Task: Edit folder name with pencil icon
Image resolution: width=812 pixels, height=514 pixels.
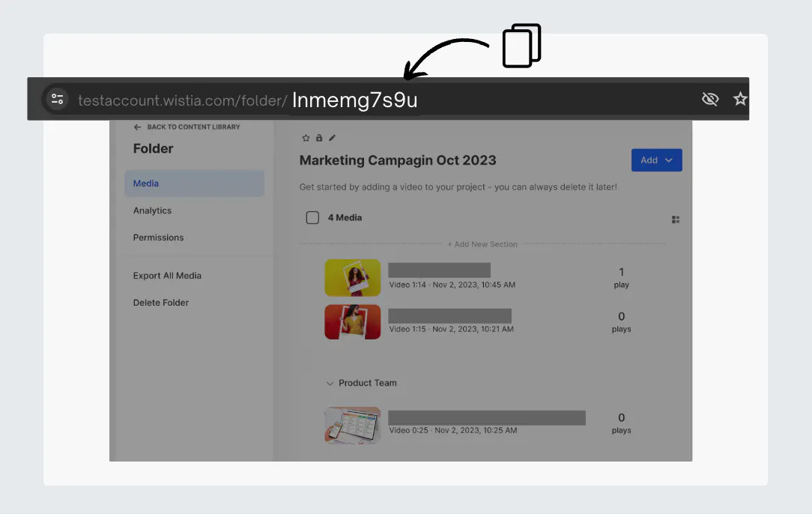Action: click(333, 138)
